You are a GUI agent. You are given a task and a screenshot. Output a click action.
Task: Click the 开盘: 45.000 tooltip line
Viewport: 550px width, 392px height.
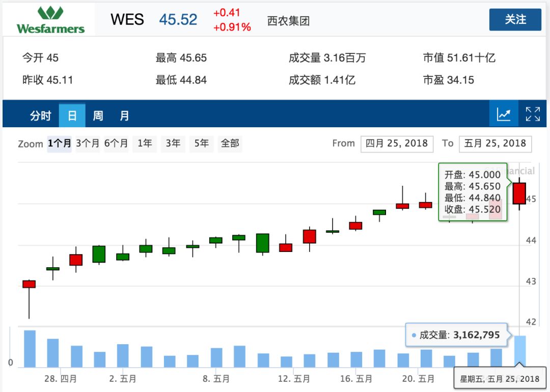click(473, 175)
